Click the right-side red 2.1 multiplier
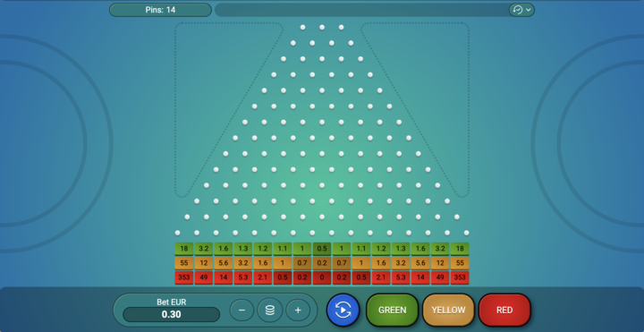The height and width of the screenshot is (332, 644). click(381, 277)
